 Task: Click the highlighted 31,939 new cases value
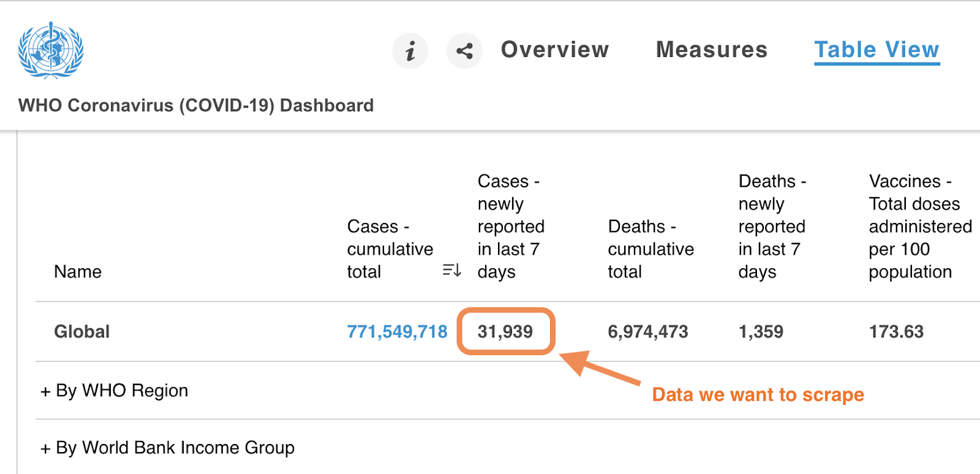tap(505, 332)
